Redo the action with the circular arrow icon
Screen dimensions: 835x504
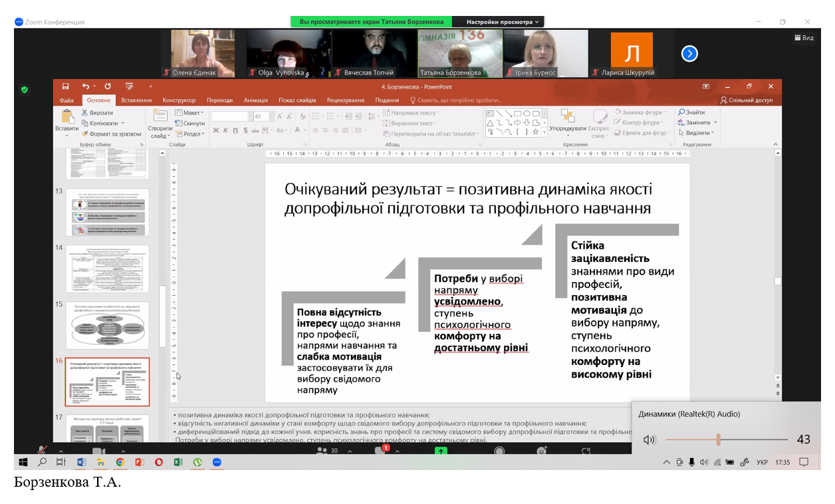[x=107, y=86]
